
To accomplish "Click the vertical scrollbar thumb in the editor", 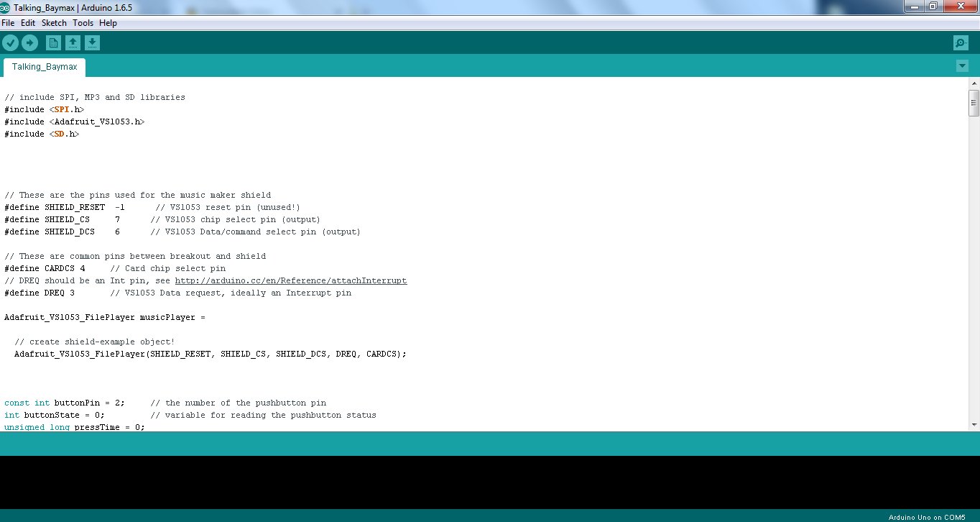I will pos(974,103).
